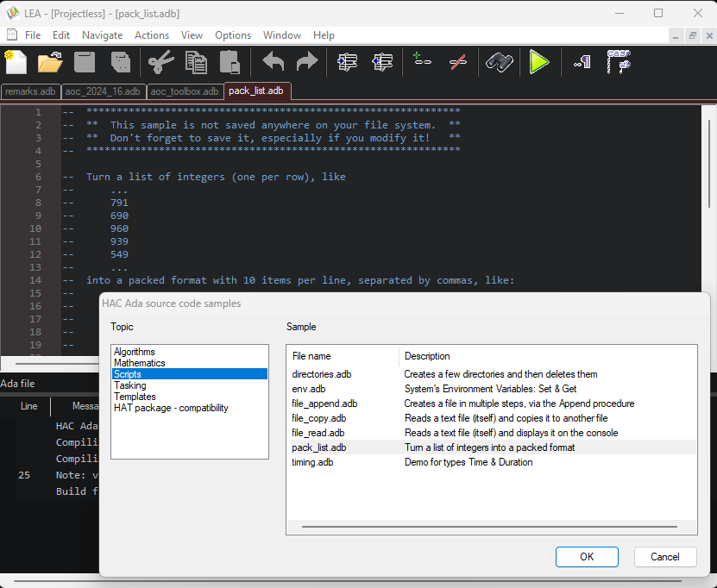Switch to aoc_2024_16.adb tab
Viewport: 717px width, 588px height.
(x=103, y=91)
